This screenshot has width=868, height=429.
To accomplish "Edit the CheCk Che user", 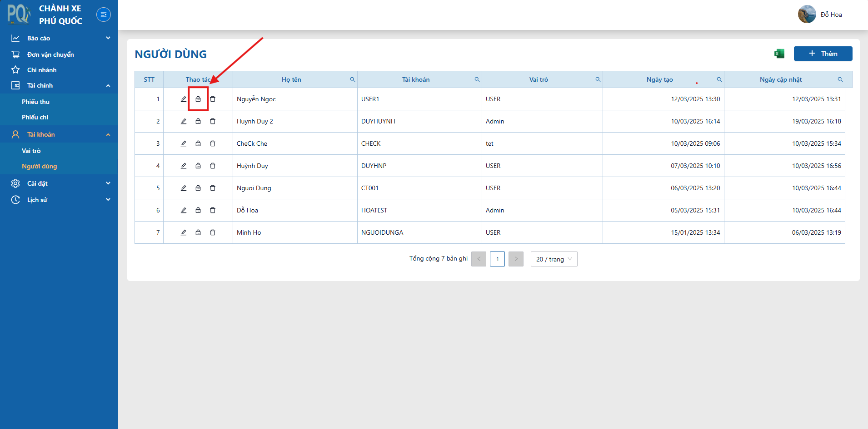I will (184, 143).
